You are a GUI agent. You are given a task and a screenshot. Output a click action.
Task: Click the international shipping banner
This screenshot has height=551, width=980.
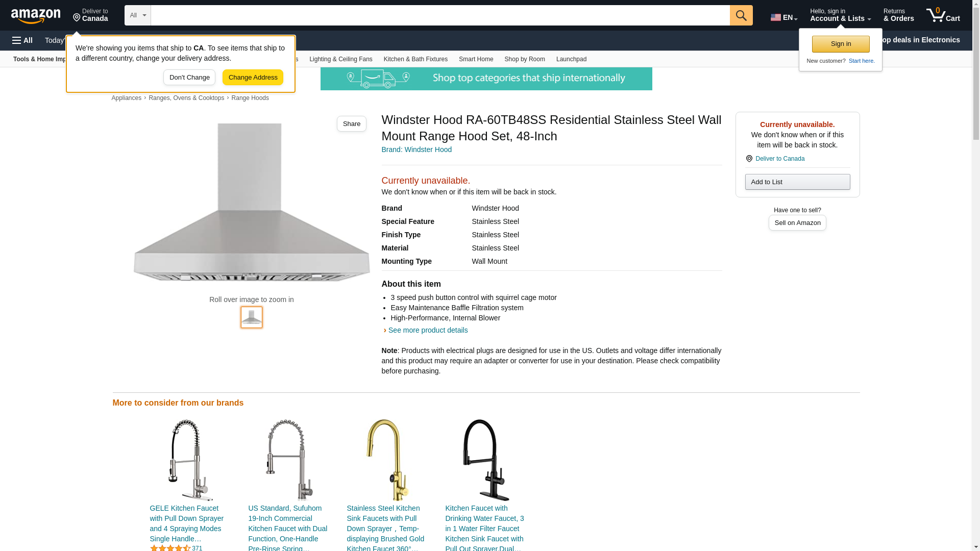486,79
